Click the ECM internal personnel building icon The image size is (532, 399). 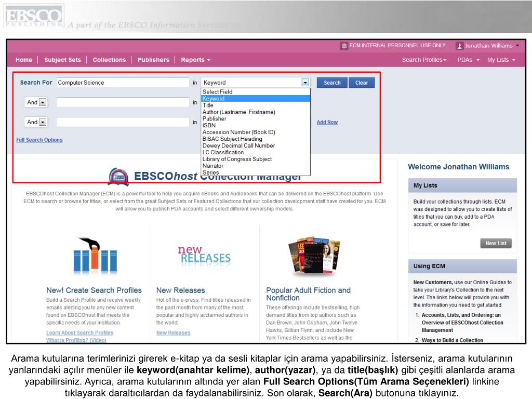pos(344,46)
